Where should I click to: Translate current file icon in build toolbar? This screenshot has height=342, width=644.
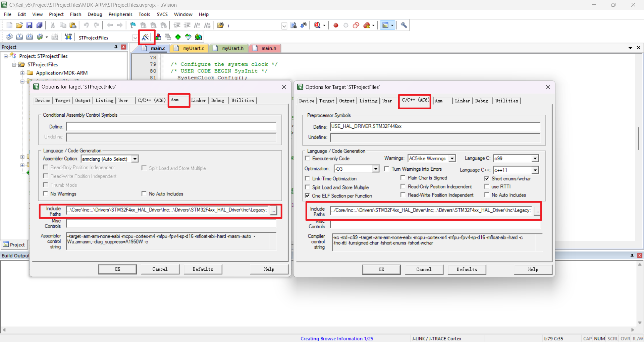tap(9, 37)
